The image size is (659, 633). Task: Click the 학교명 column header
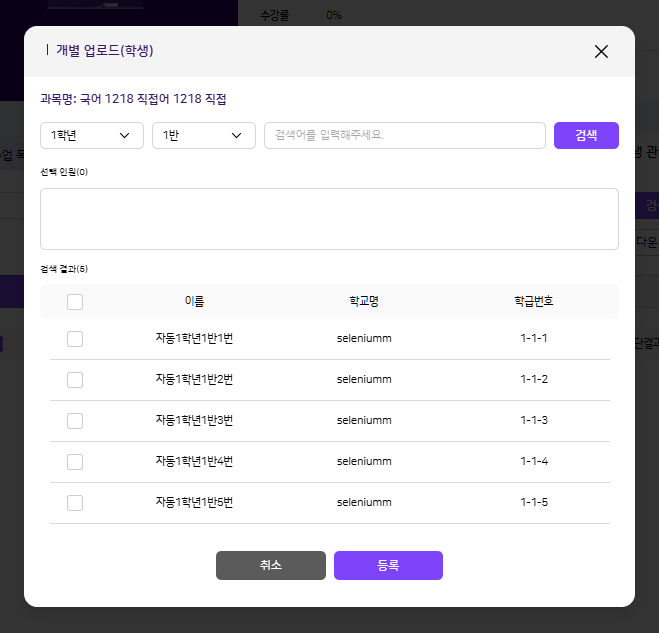(364, 301)
